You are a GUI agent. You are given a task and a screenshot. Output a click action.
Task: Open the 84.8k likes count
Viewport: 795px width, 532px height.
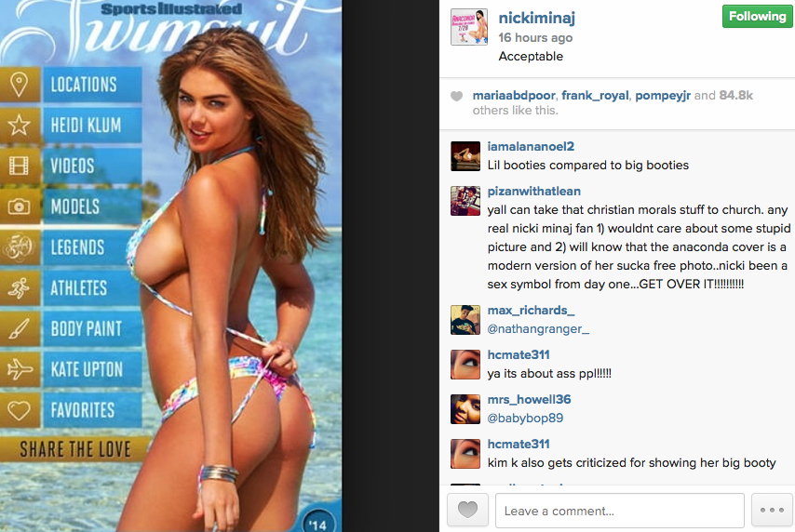click(735, 95)
